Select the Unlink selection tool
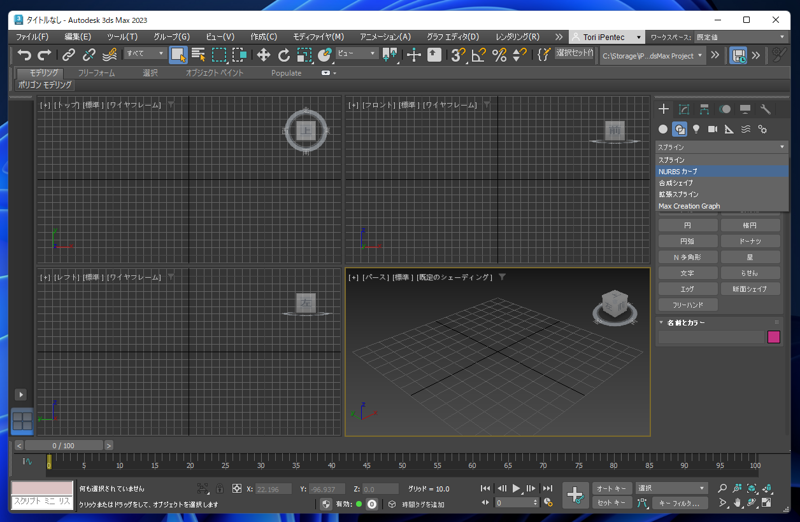 pyautogui.click(x=89, y=55)
